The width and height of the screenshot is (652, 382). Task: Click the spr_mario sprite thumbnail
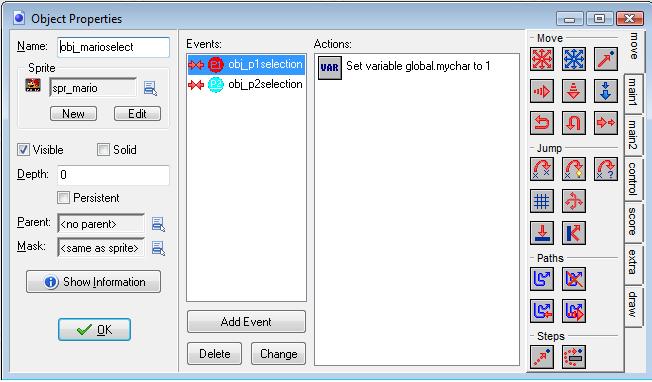(33, 85)
